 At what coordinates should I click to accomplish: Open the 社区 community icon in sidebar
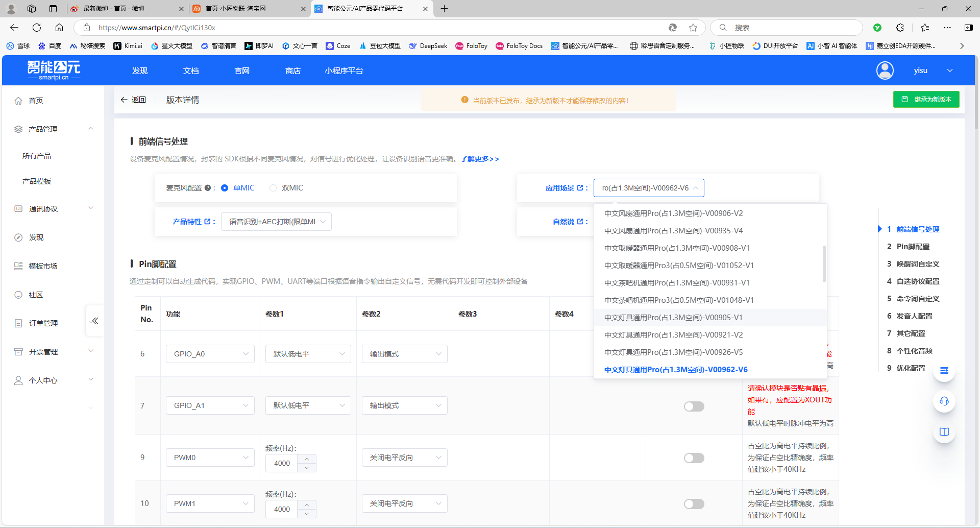click(x=18, y=294)
